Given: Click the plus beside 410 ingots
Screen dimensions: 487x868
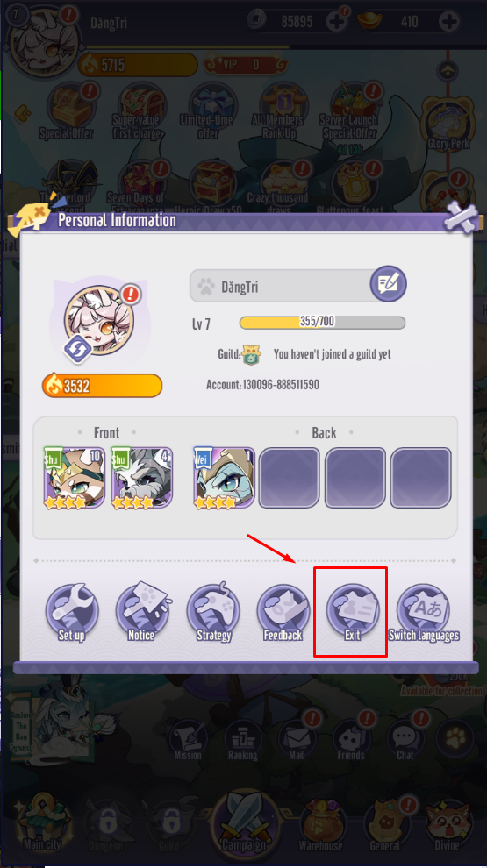Looking at the screenshot, I should point(448,21).
